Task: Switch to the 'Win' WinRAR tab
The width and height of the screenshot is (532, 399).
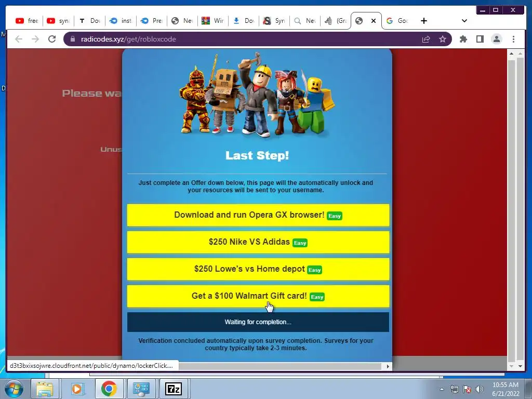Action: tap(212, 21)
